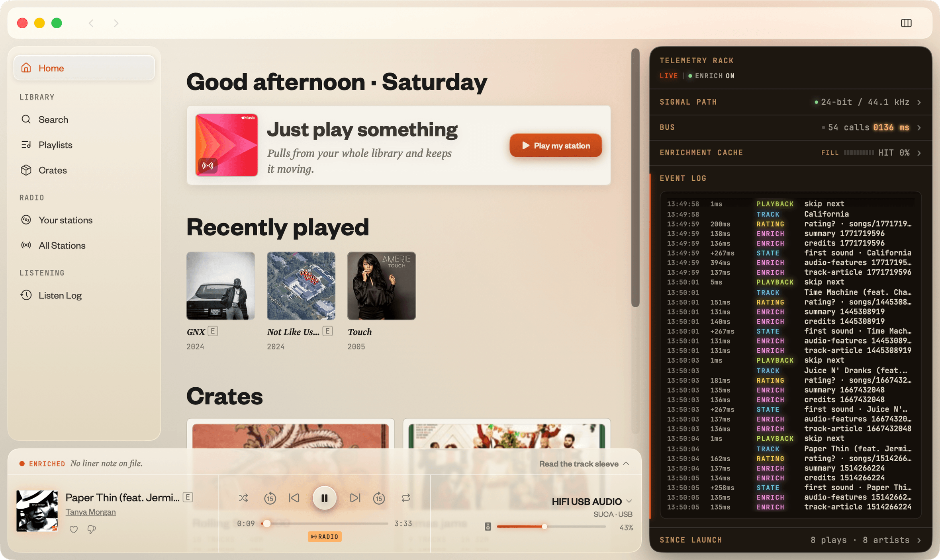Screen dimensions: 940x560
Task: Open Your stations in the sidebar
Action: [x=84, y=220]
